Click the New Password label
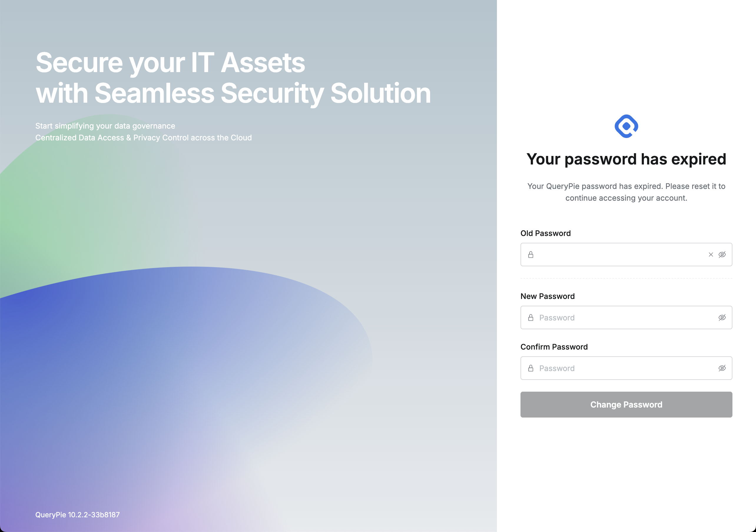This screenshot has height=532, width=756. 547,296
